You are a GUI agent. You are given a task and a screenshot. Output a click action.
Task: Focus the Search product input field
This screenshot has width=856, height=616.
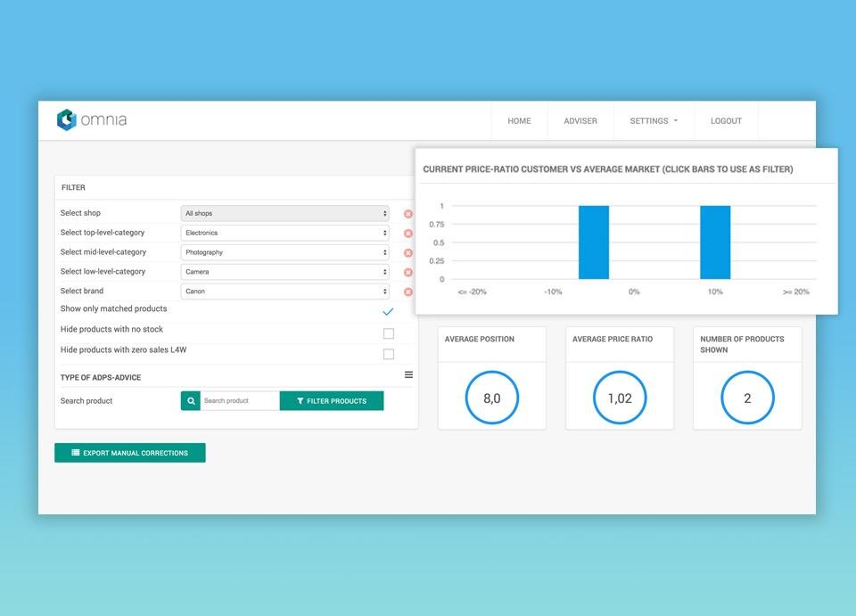pyautogui.click(x=240, y=401)
